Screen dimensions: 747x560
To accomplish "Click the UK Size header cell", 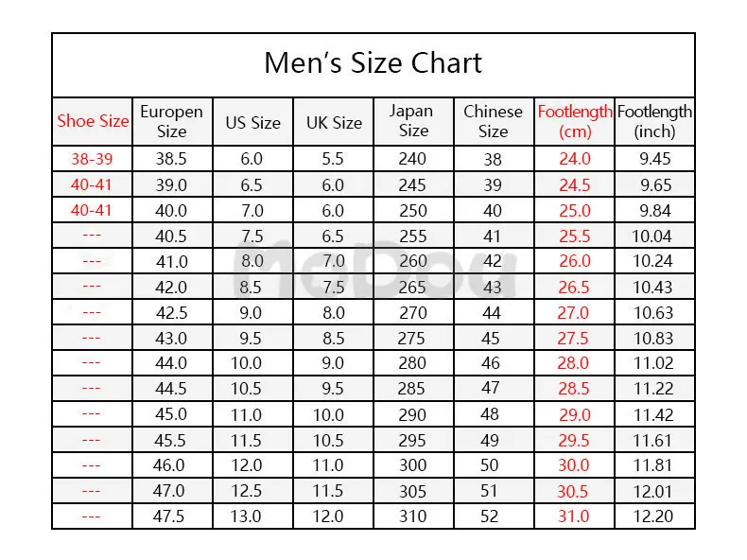I will (x=334, y=121).
